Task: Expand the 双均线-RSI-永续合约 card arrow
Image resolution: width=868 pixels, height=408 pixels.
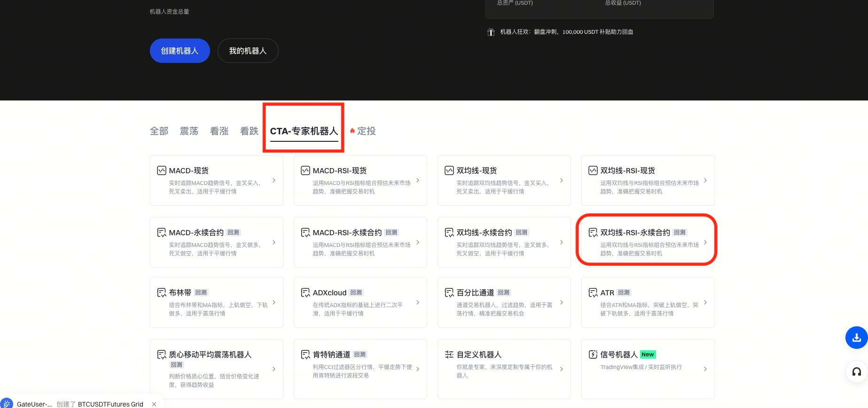Action: 705,242
